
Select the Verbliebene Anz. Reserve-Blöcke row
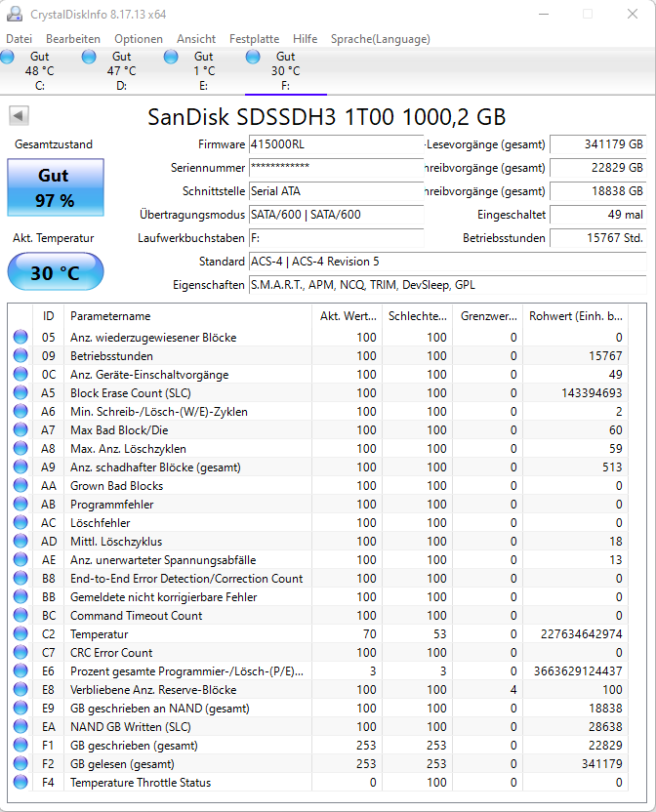[x=318, y=690]
